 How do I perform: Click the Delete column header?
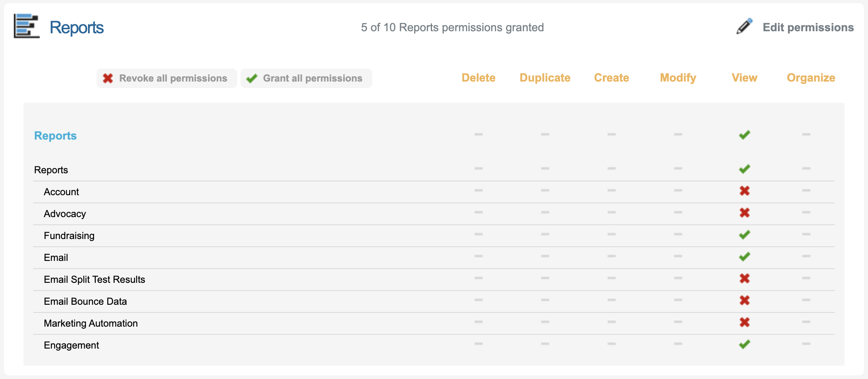point(478,78)
